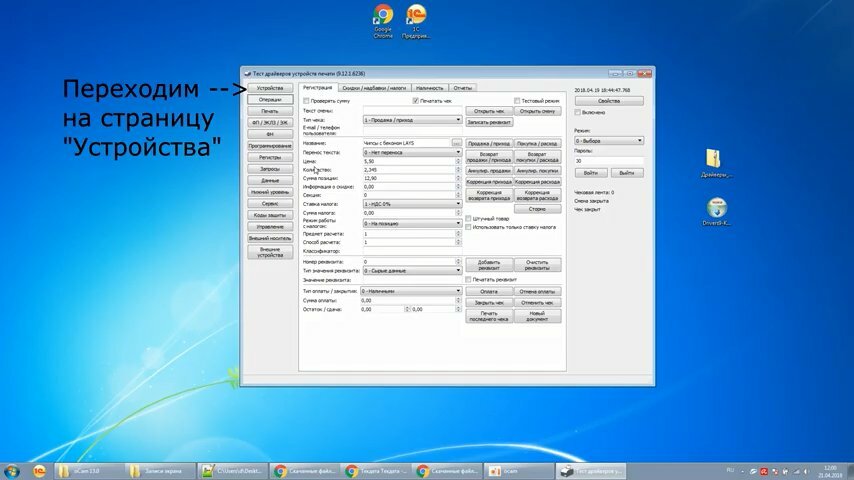Activate the Тест драйверов taskbar button

(590, 471)
